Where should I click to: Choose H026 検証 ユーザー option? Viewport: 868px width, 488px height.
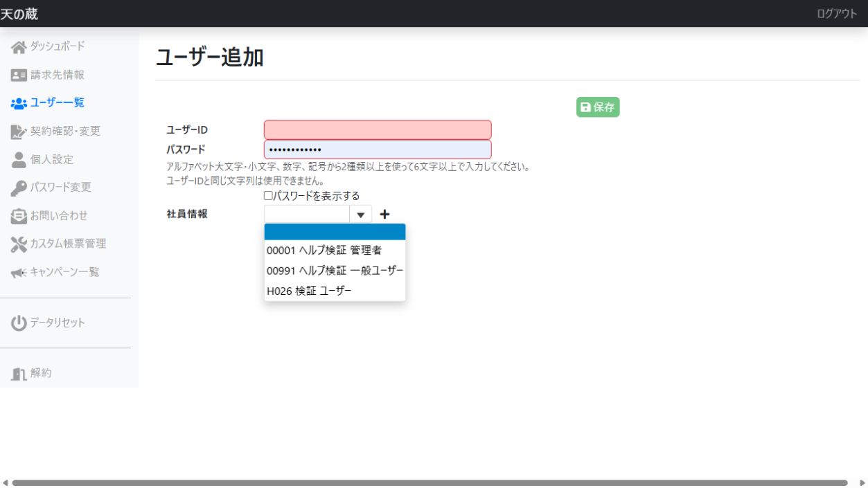point(335,291)
